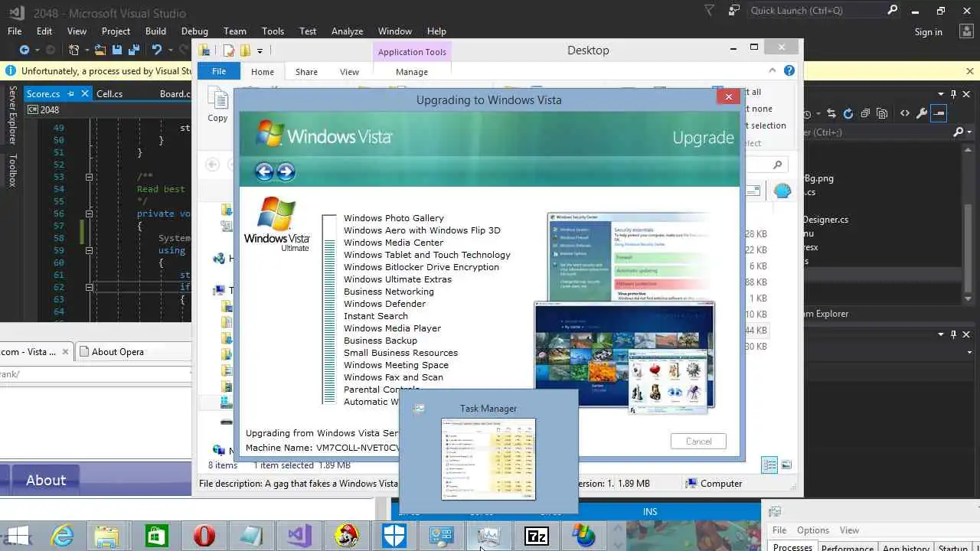Collapse the code region at line 53
The width and height of the screenshot is (980, 551).
click(x=89, y=177)
